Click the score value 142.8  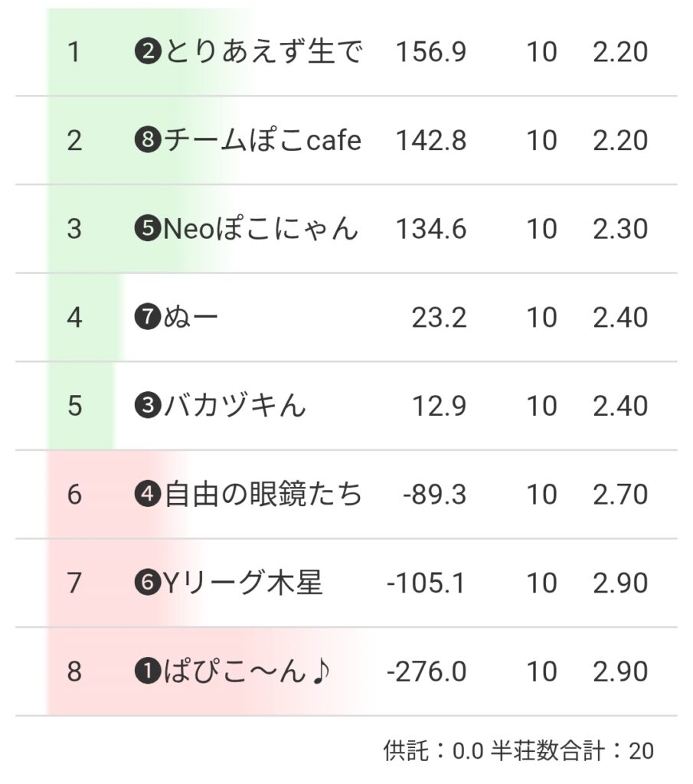tap(431, 141)
